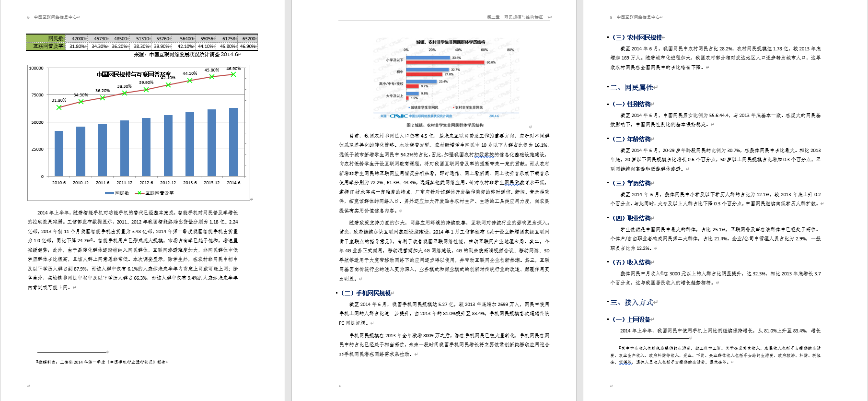Click the 高中/中专/技校 category label in bar chart
Screen dimensions: 868x401
coord(392,84)
